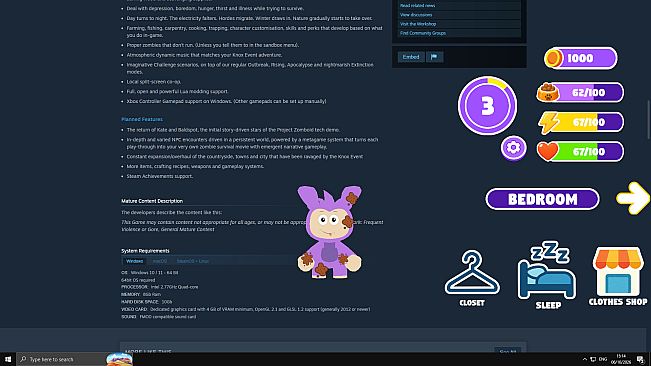Select the Windows system requirements tab
This screenshot has width=651, height=366.
[134, 261]
